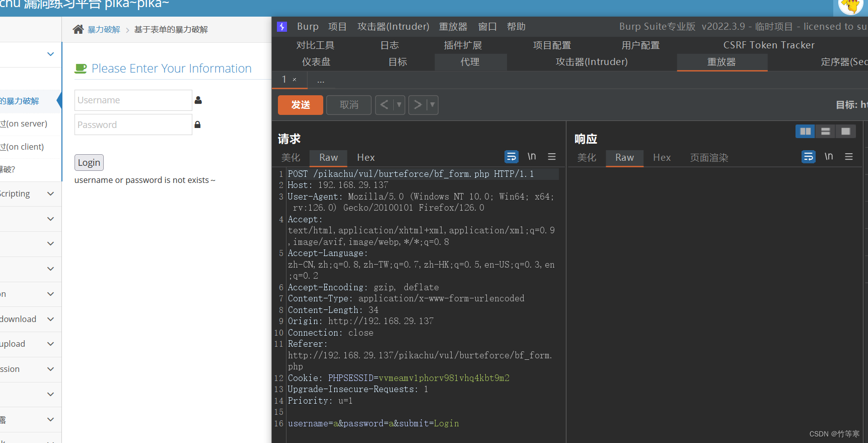This screenshot has height=443, width=868.
Task: Select 页面渲染 render view in response
Action: coord(709,158)
